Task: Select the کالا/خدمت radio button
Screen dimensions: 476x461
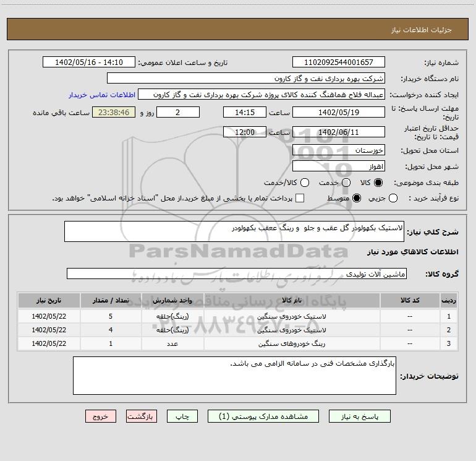Action: click(305, 183)
